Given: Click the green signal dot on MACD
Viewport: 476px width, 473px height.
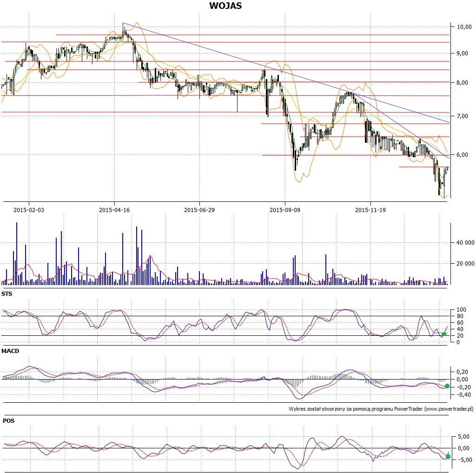Looking at the screenshot, I should [x=447, y=386].
